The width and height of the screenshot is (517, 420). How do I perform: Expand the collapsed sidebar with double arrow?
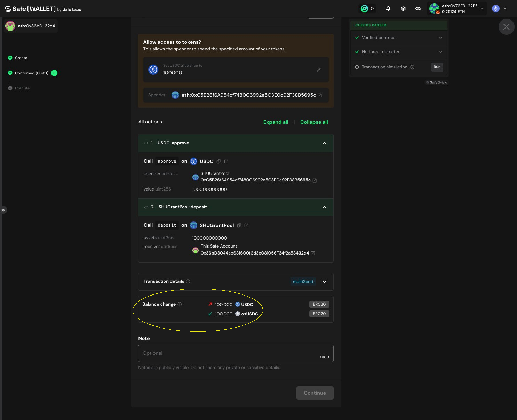3,210
